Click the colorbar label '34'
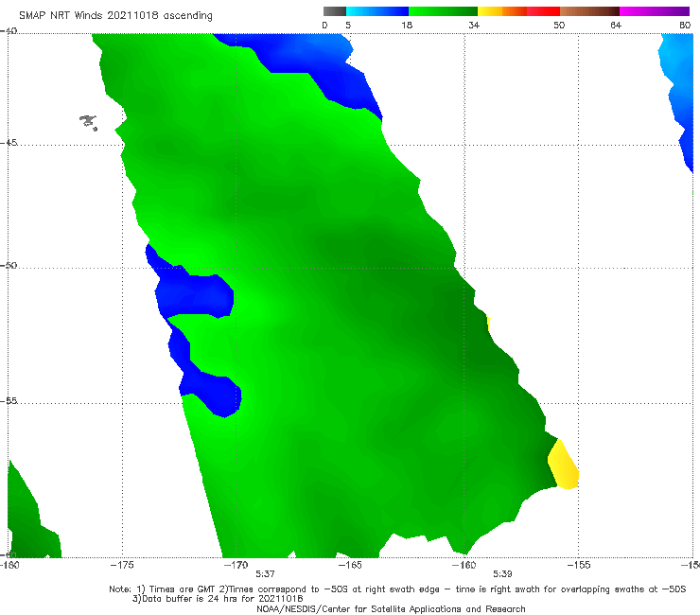This screenshot has height=615, width=700. 474,26
